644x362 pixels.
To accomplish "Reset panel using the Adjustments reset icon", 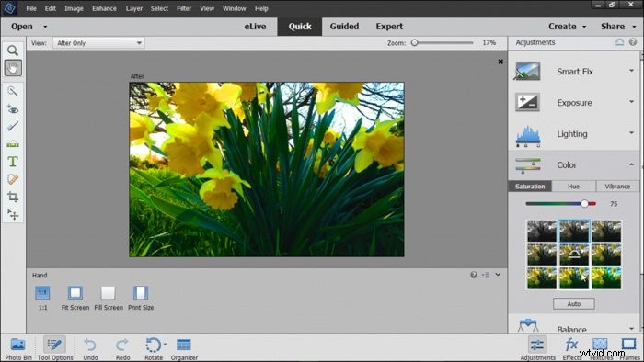I will [619, 42].
